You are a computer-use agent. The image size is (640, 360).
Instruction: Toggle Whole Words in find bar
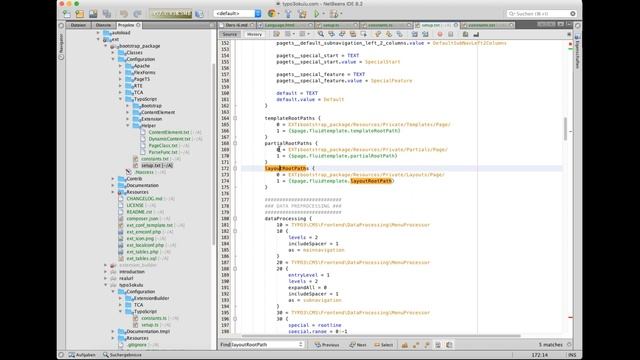pos(416,345)
